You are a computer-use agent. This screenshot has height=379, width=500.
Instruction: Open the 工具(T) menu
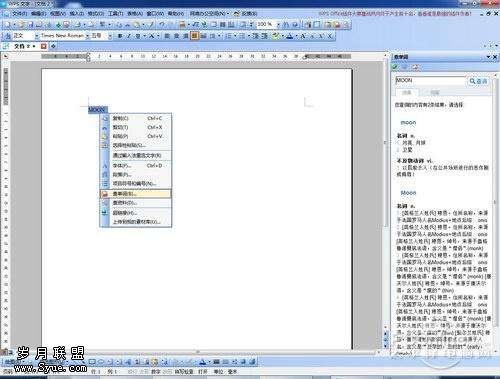(115, 14)
